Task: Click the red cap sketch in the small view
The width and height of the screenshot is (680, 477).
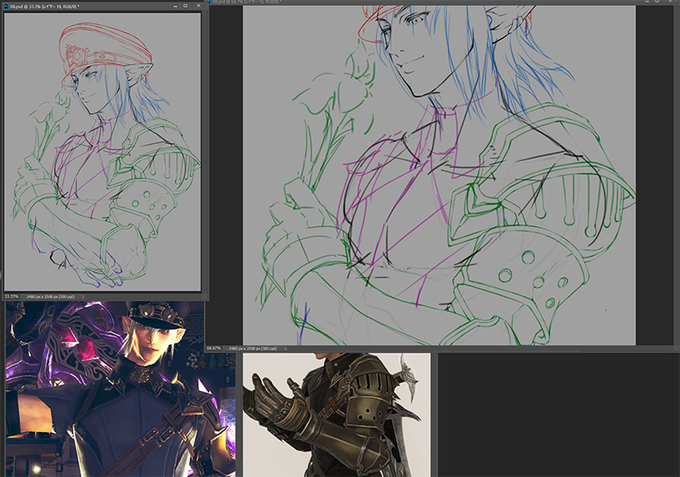Action: point(105,51)
